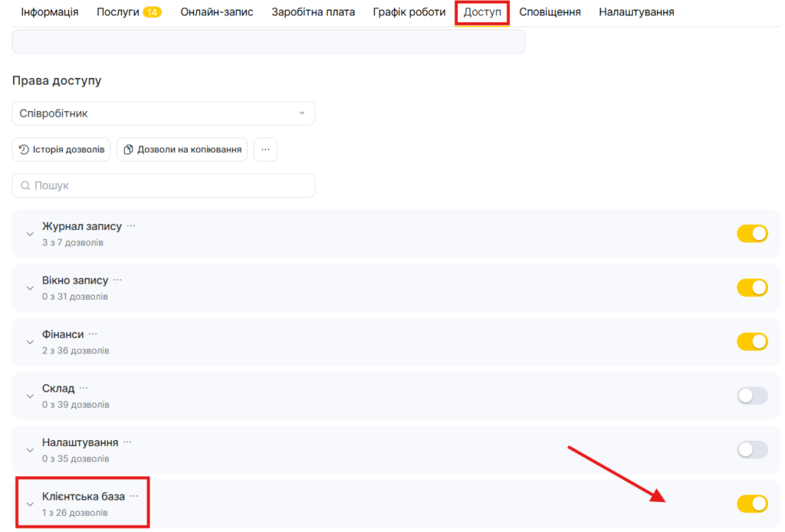
Task: Open the three-dots menu next to Клієнтська база
Action: [134, 496]
